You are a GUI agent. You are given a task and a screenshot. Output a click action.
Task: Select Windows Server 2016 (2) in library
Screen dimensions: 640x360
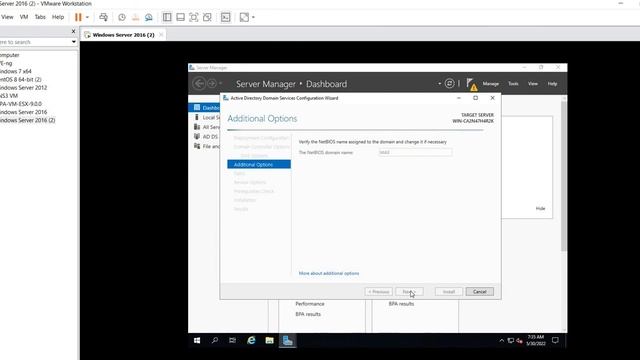28,120
